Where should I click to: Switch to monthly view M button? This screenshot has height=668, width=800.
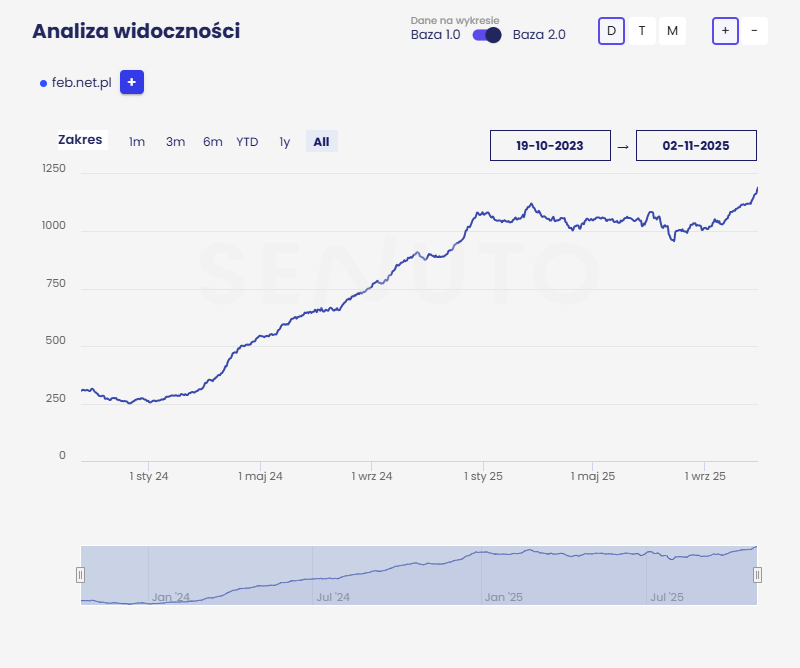pos(672,31)
